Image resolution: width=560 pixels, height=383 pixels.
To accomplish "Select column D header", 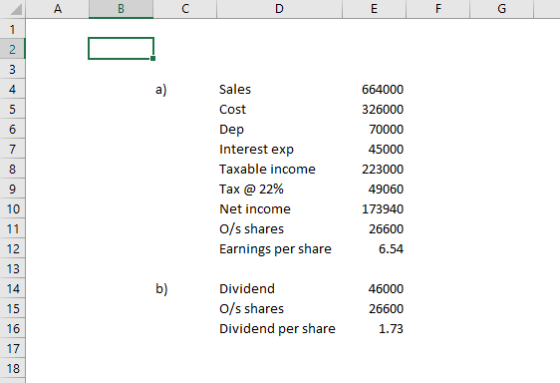I will [279, 9].
